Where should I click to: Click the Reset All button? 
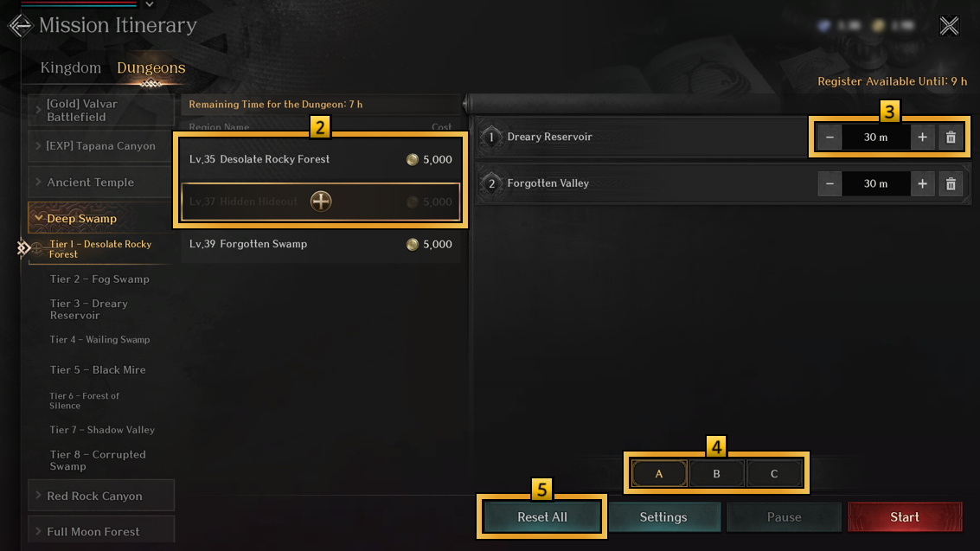pos(541,516)
